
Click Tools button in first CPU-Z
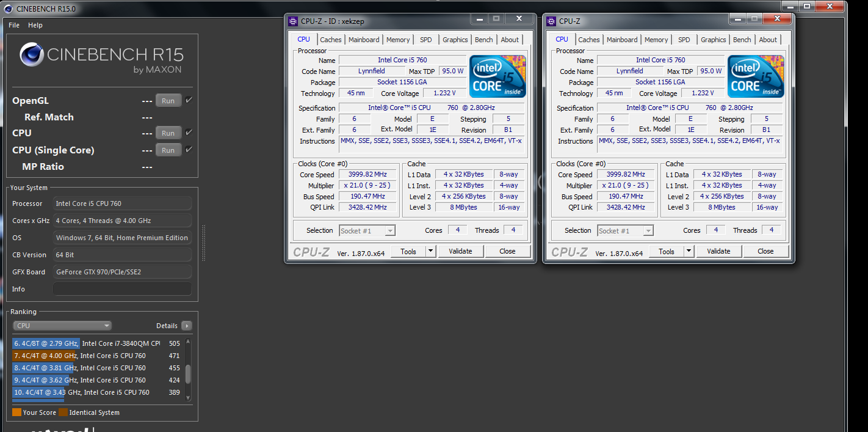click(408, 251)
